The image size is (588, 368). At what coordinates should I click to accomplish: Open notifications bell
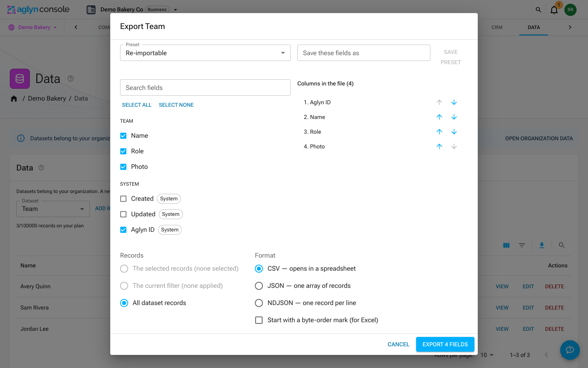coord(554,10)
